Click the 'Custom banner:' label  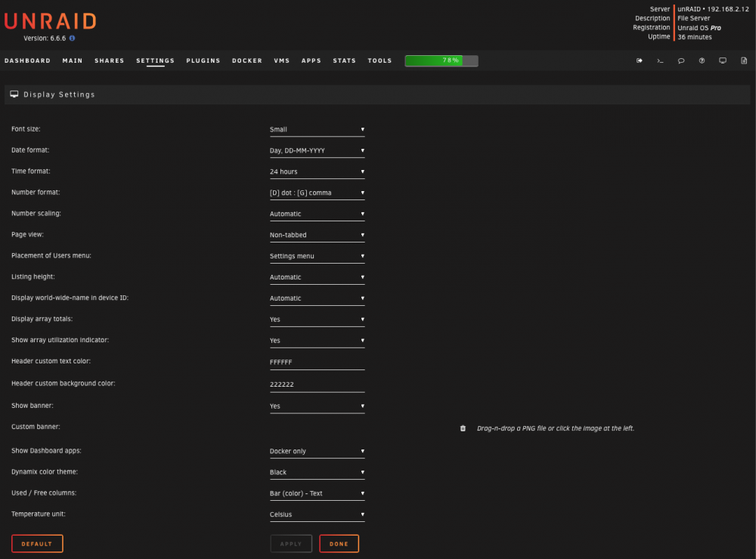tap(36, 427)
